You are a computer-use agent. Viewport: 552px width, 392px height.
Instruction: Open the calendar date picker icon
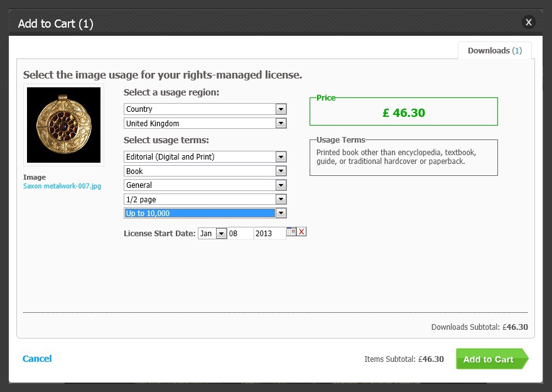coord(291,232)
